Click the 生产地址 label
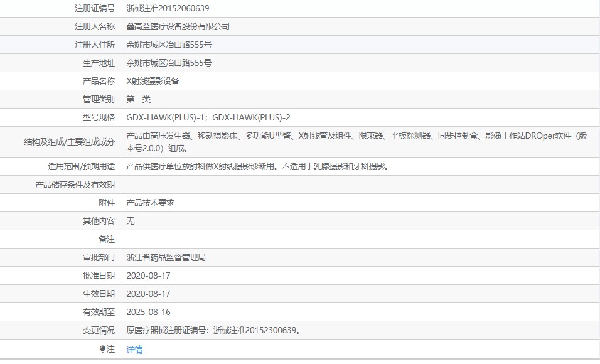The height and width of the screenshot is (364, 600). pyautogui.click(x=99, y=63)
